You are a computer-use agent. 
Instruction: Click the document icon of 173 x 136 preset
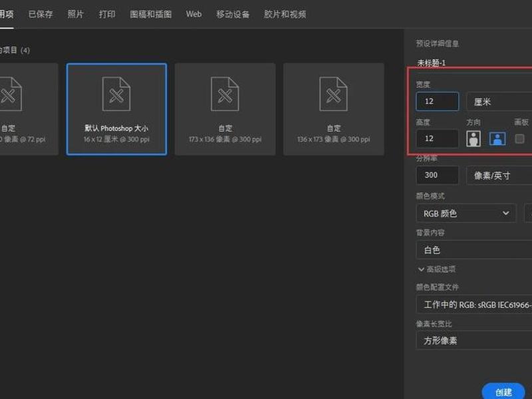tap(225, 94)
